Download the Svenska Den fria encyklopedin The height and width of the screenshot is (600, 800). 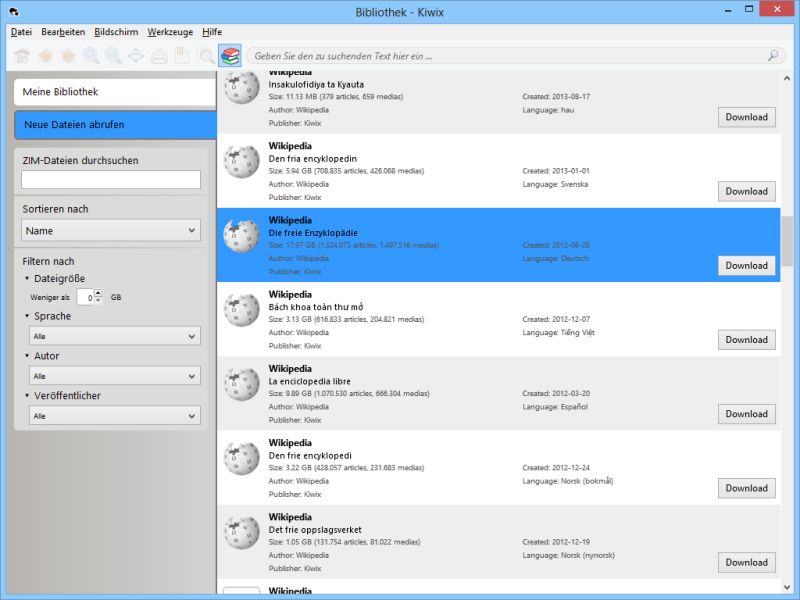tap(746, 191)
